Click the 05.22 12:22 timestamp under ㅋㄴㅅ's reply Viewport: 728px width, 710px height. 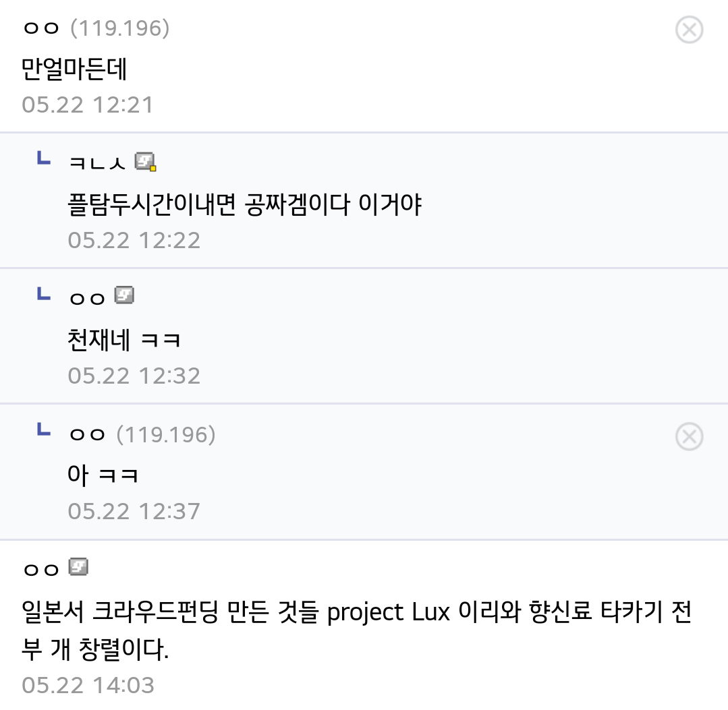pyautogui.click(x=134, y=241)
